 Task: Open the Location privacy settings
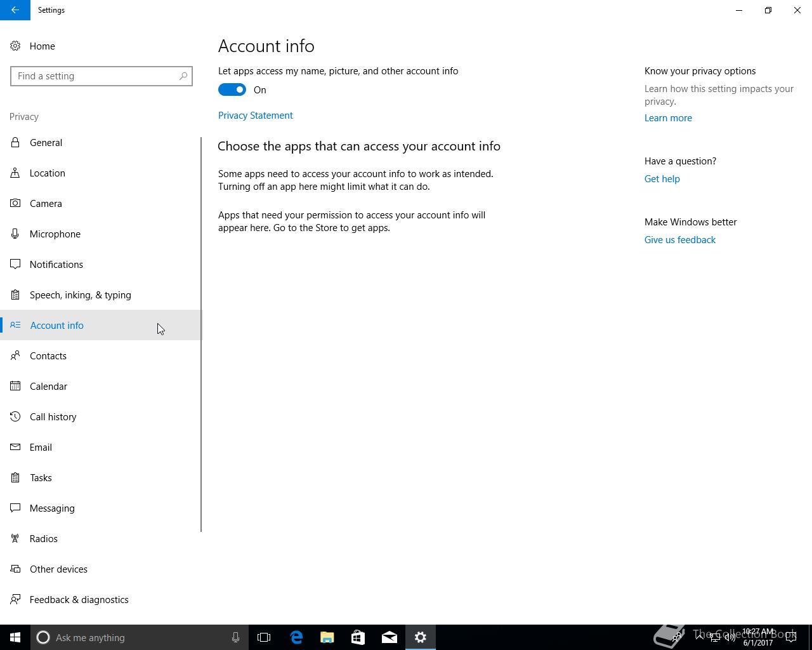click(101, 173)
